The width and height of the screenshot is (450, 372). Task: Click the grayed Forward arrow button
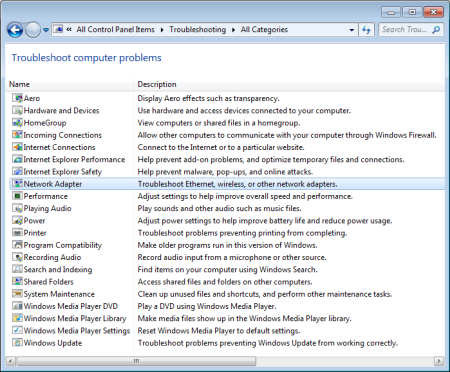coord(33,30)
